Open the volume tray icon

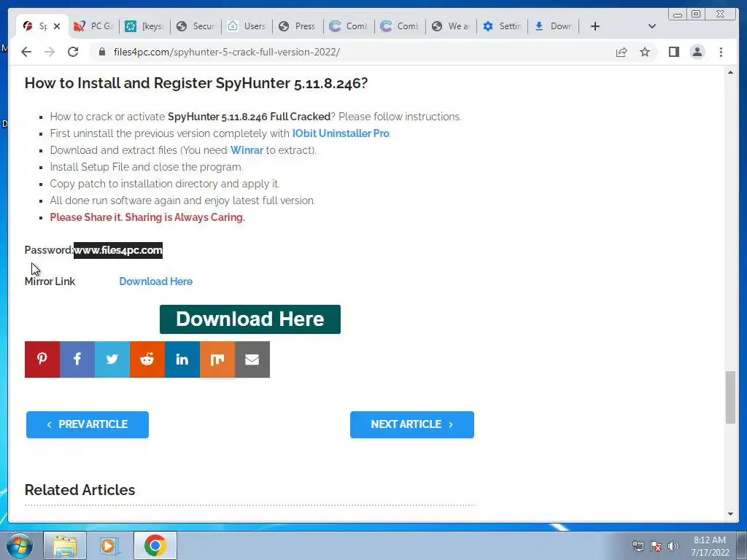point(673,546)
